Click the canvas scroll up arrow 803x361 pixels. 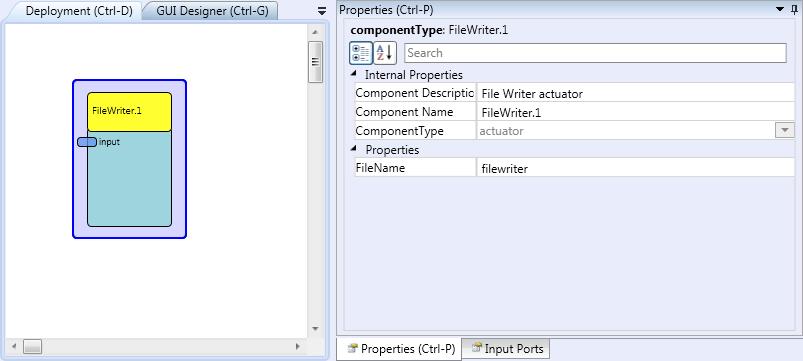coord(315,32)
